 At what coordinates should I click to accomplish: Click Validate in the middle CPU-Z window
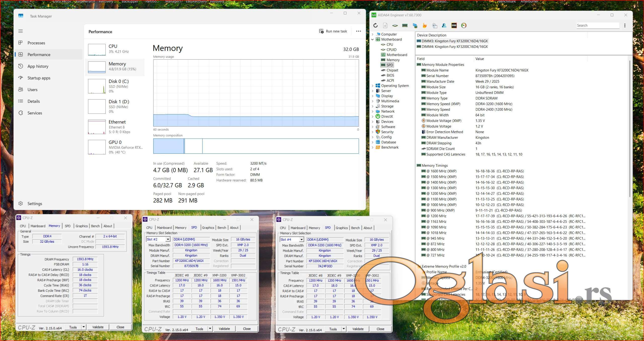(224, 329)
